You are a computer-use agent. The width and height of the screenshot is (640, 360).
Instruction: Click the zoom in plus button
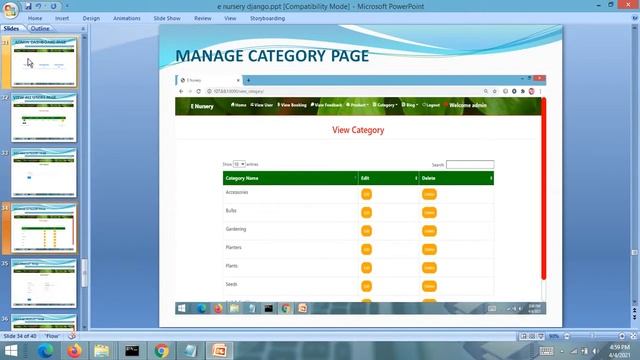622,336
